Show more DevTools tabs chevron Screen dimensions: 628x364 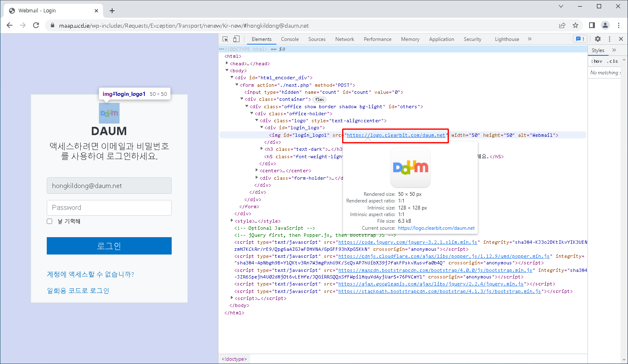[530, 39]
